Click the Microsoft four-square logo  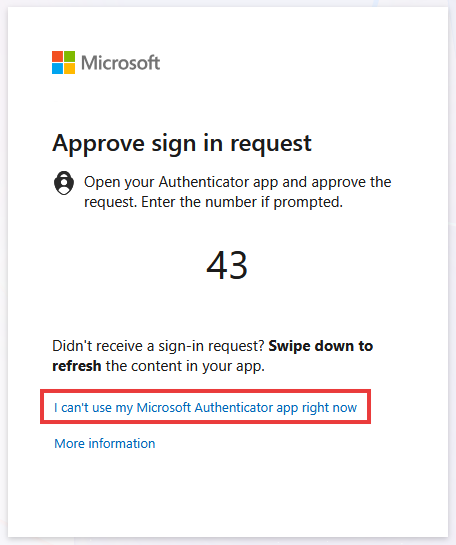63,63
